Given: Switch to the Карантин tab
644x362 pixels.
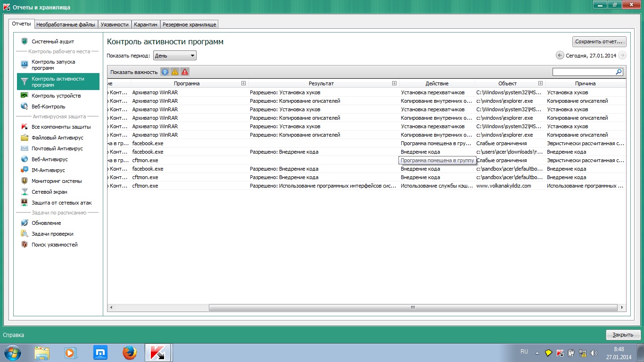Looking at the screenshot, I should click(x=145, y=25).
